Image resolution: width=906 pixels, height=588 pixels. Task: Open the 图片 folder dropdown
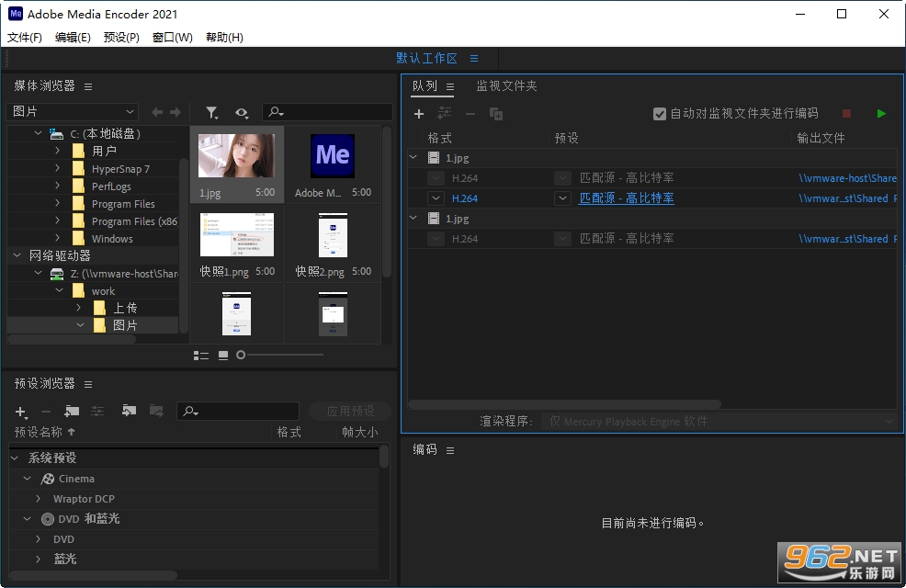point(73,111)
